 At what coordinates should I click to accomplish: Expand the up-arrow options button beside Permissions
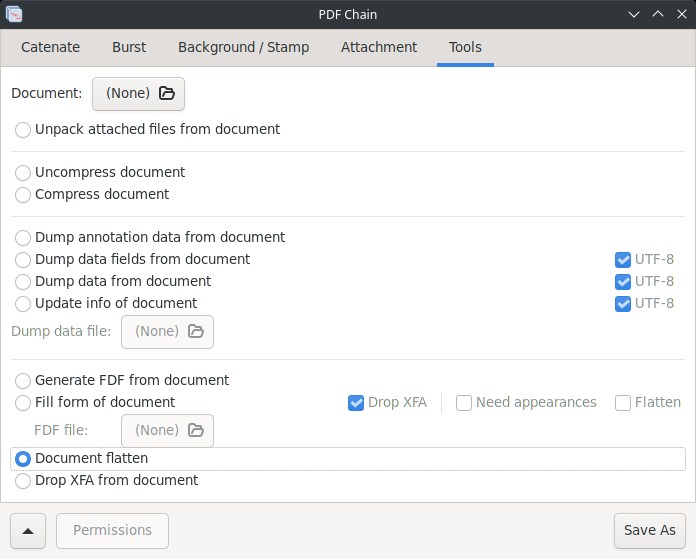coord(28,531)
